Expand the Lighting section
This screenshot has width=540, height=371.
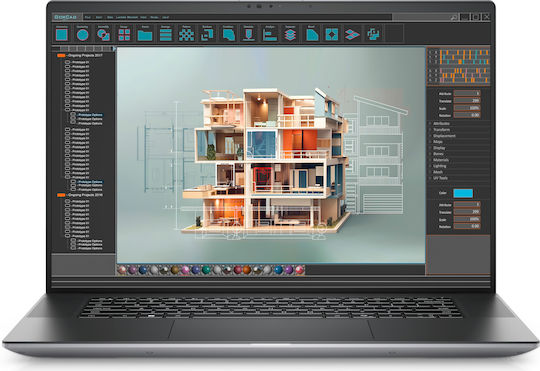[x=440, y=166]
